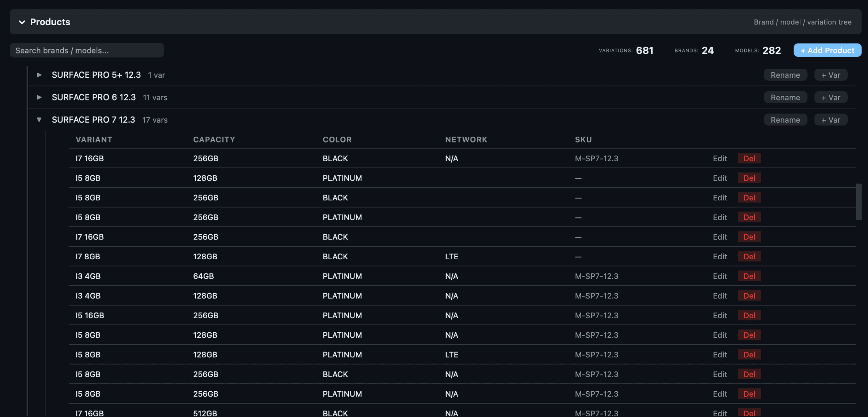Screen dimensions: 868x417
Task: Delete I7 16GB 256GB BLACK variant with N/A network
Action: [x=749, y=158]
